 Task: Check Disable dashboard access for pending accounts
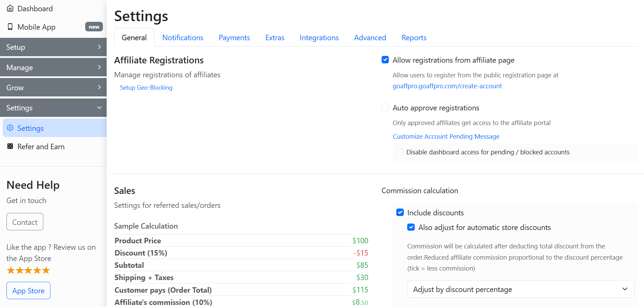[x=399, y=152]
